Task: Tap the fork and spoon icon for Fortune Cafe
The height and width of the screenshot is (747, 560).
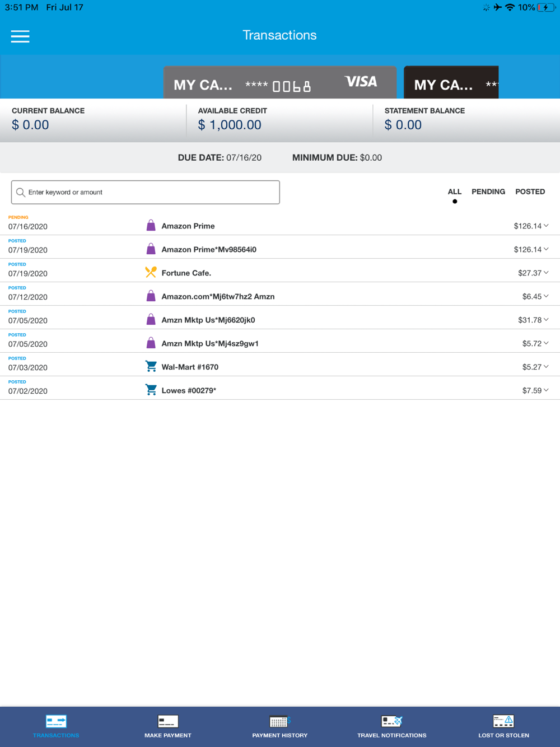Action: pos(151,273)
